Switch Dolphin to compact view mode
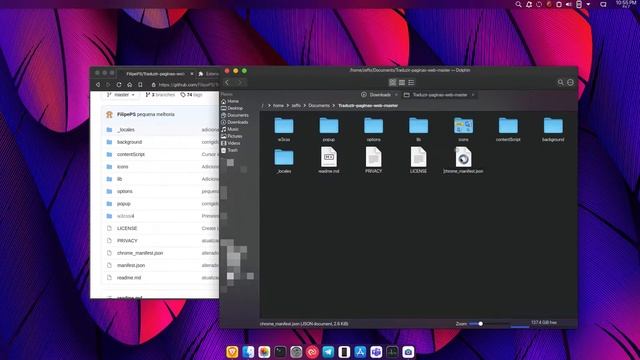This screenshot has width=640, height=360. coord(402,82)
